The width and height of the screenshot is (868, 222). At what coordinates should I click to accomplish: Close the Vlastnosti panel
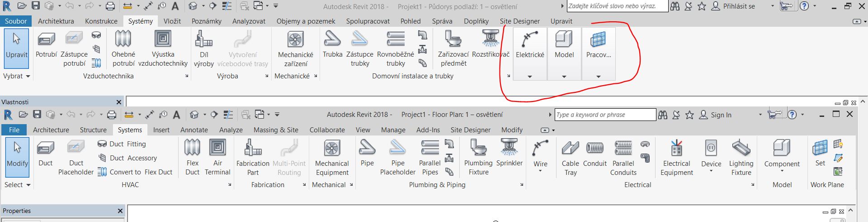[119, 102]
